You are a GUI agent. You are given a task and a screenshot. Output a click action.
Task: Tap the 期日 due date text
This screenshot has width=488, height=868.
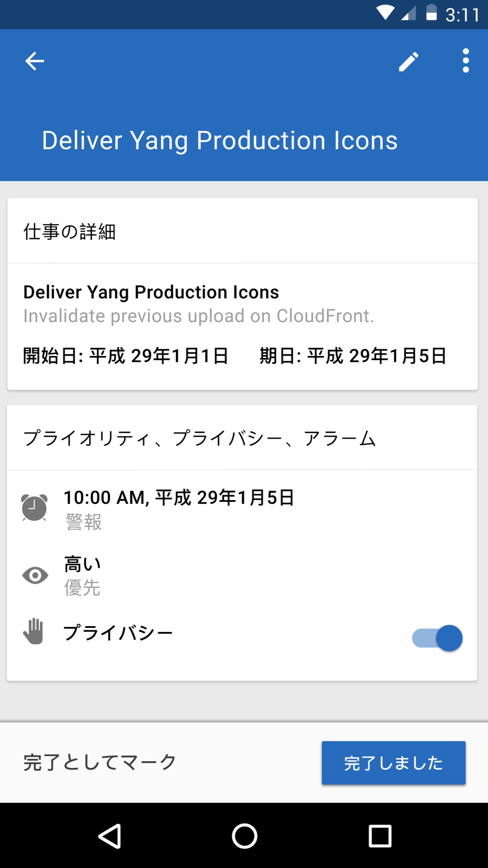pos(353,356)
